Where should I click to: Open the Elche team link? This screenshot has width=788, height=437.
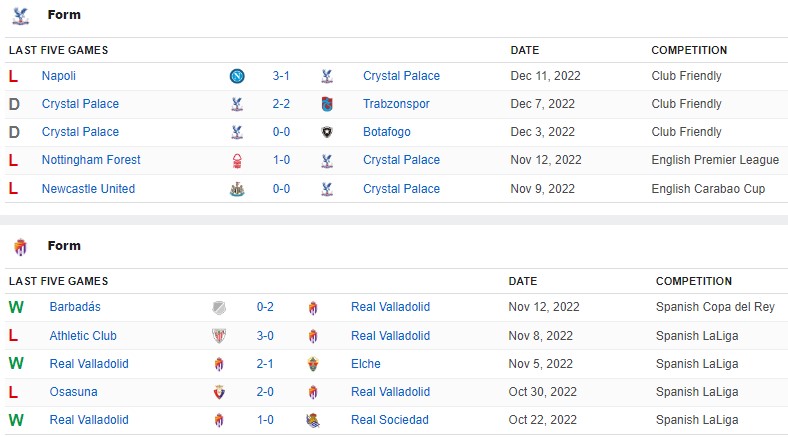(x=365, y=364)
